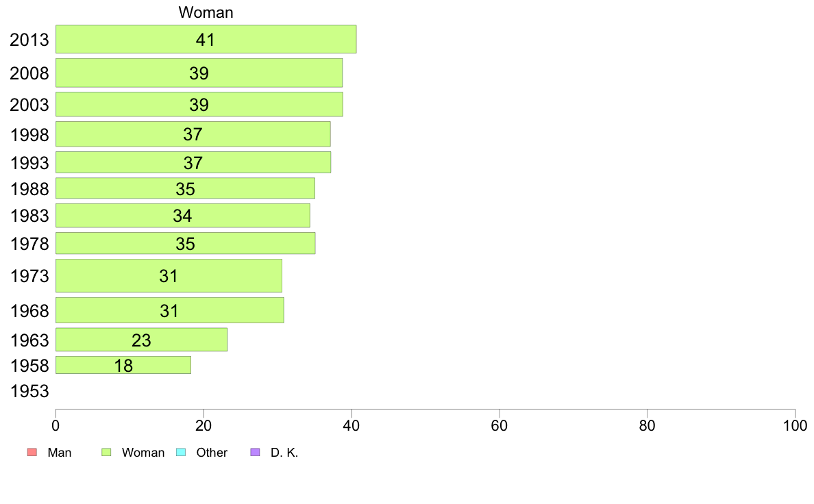The height and width of the screenshot is (504, 814).
Task: Click the Other legend color swatch
Action: click(181, 452)
